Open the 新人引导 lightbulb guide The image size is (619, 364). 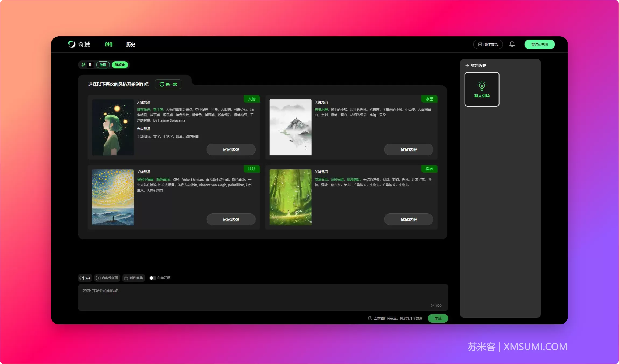(482, 89)
